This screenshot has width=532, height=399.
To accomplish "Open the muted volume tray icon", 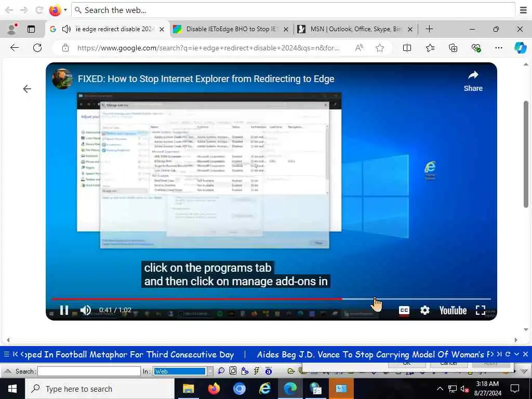I will pos(465,389).
